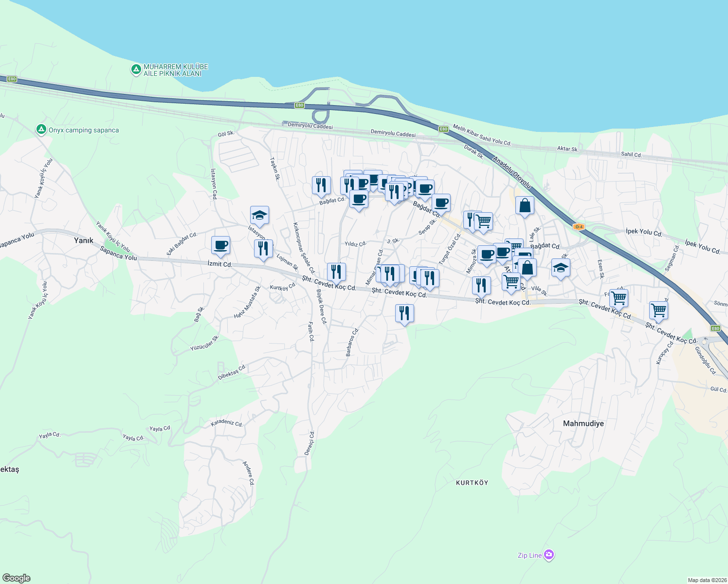Click the school marker east of Viŀa Sk.
728x584 pixels.
tap(561, 267)
